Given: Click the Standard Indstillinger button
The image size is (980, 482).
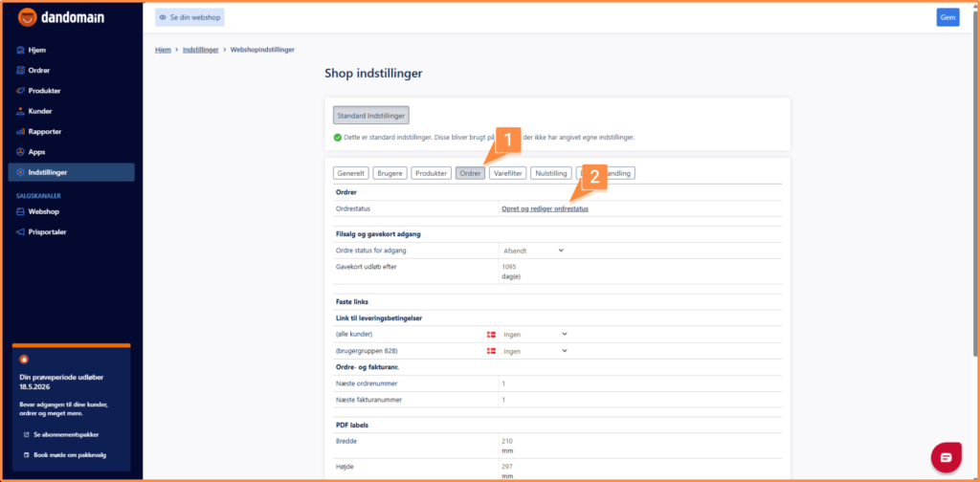Looking at the screenshot, I should 371,116.
